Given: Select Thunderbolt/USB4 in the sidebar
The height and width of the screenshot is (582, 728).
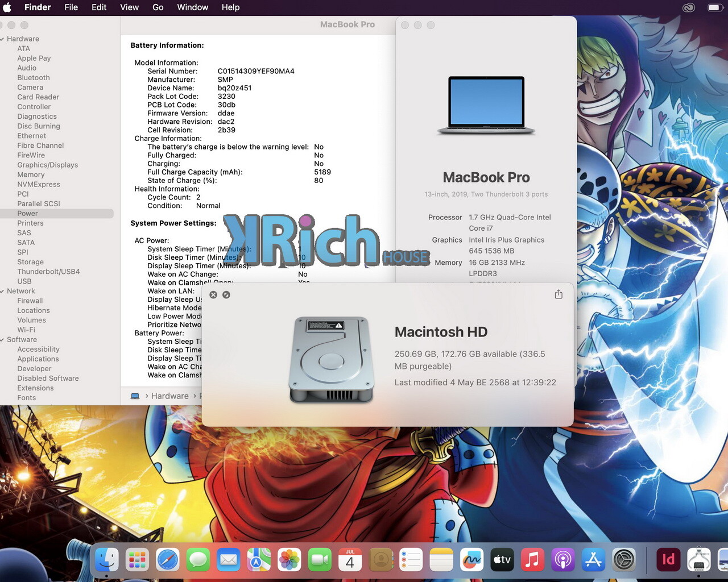Looking at the screenshot, I should [x=48, y=272].
